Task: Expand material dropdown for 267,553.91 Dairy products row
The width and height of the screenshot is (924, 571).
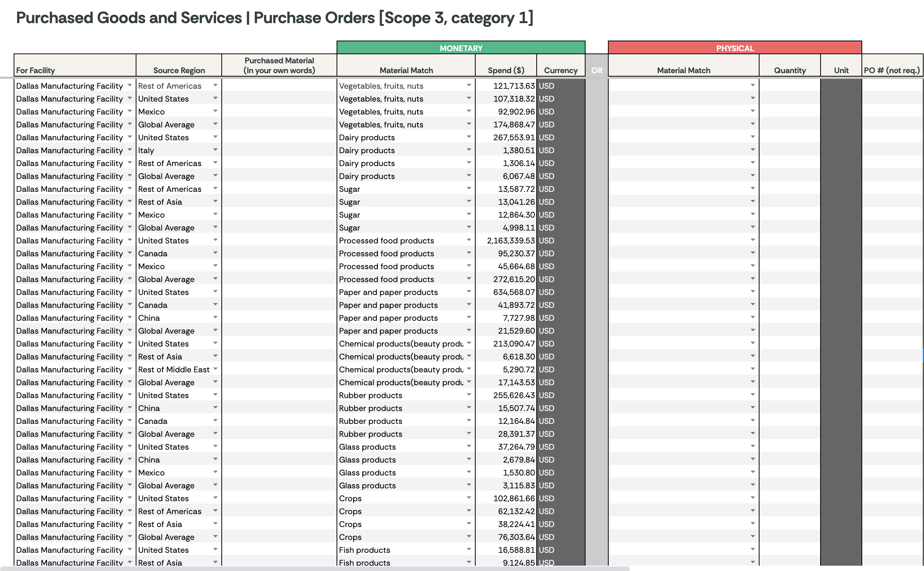Action: tap(469, 137)
